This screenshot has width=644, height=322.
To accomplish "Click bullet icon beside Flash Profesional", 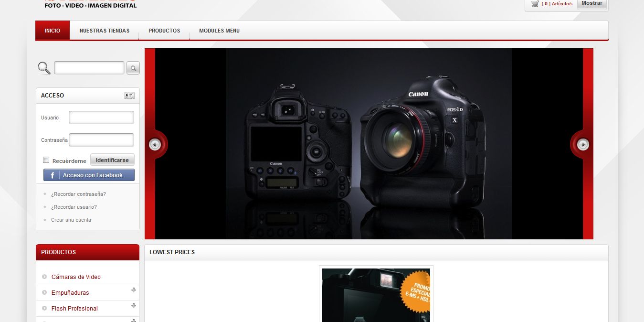I will tap(44, 308).
